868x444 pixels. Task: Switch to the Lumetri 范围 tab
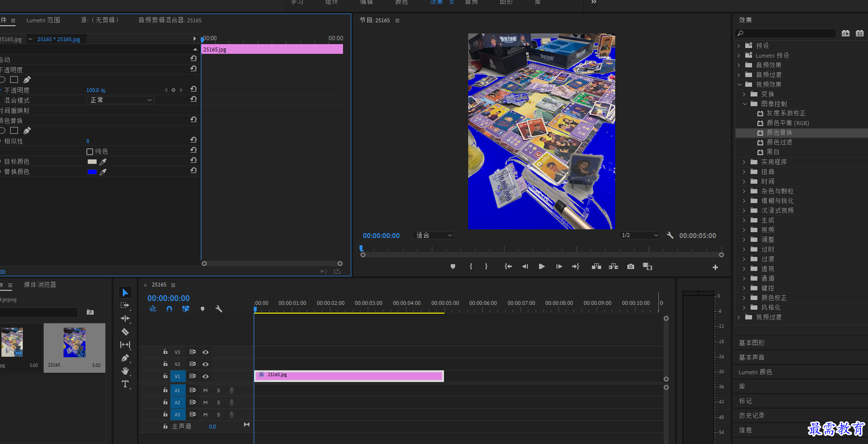pos(43,20)
